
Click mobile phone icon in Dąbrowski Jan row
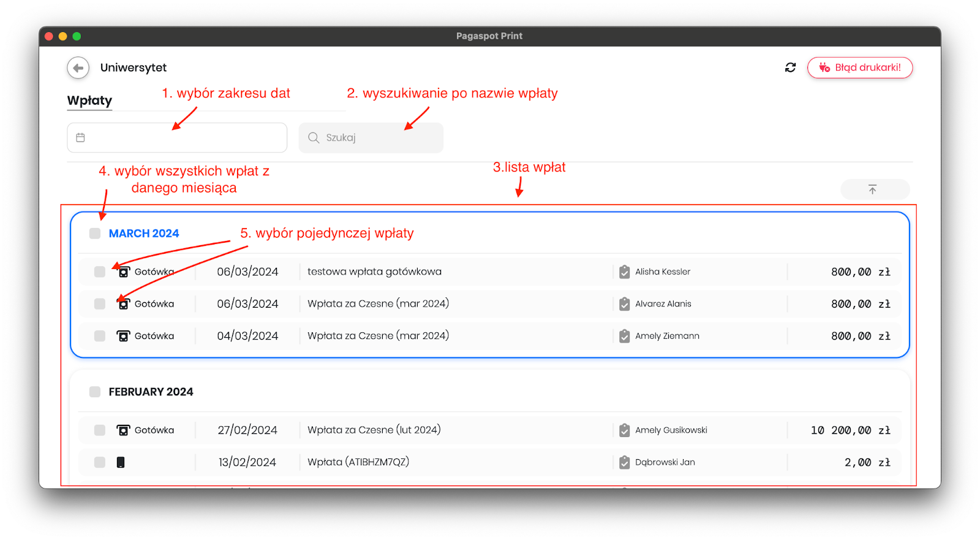pyautogui.click(x=121, y=462)
